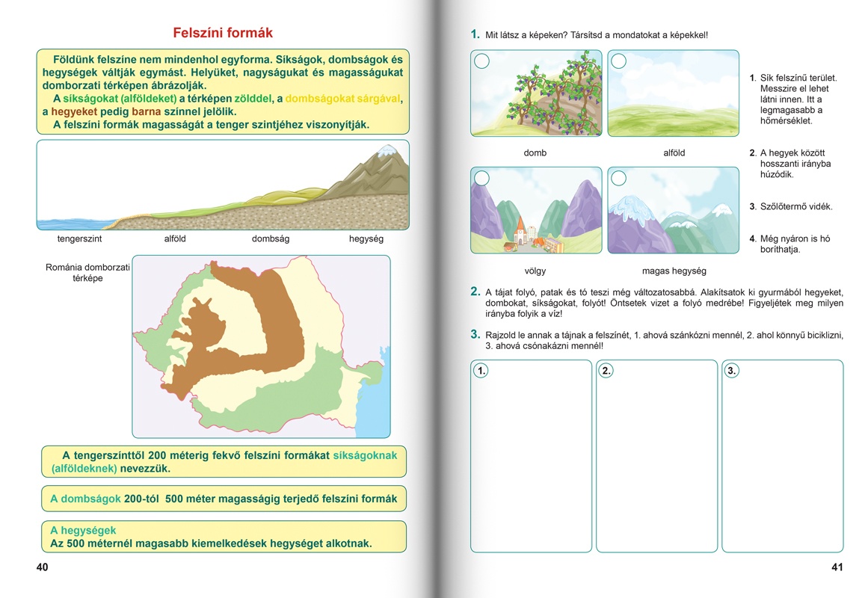Click the brown word "barna" in the intro box

point(146,111)
